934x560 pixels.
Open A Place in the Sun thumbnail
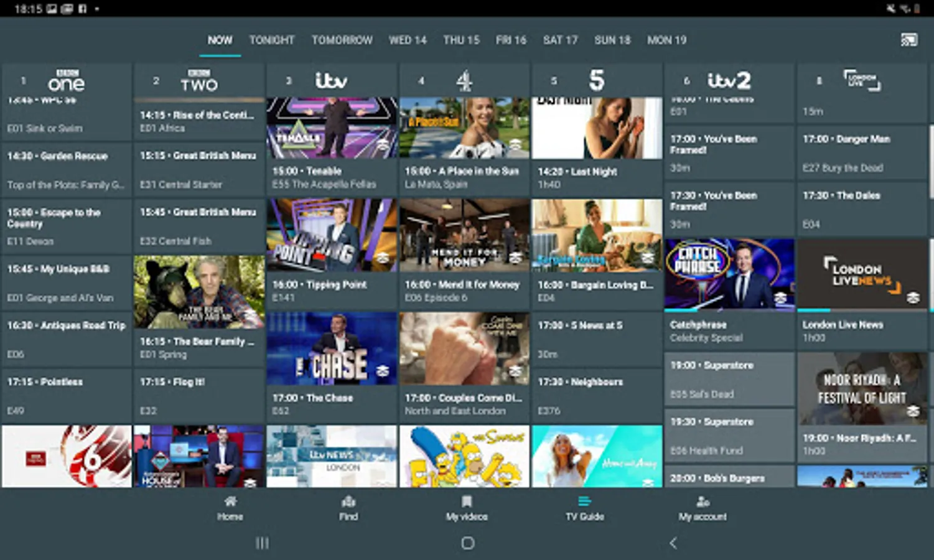(x=464, y=128)
